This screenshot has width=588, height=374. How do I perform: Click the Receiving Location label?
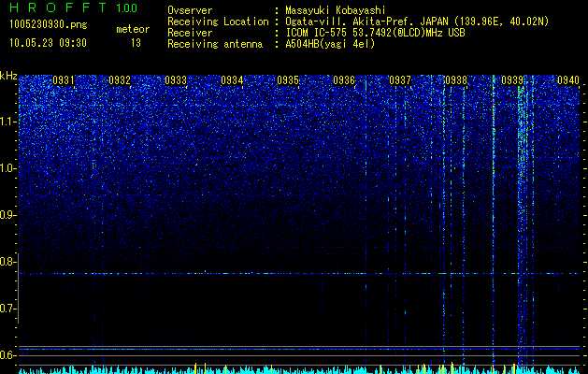(218, 22)
